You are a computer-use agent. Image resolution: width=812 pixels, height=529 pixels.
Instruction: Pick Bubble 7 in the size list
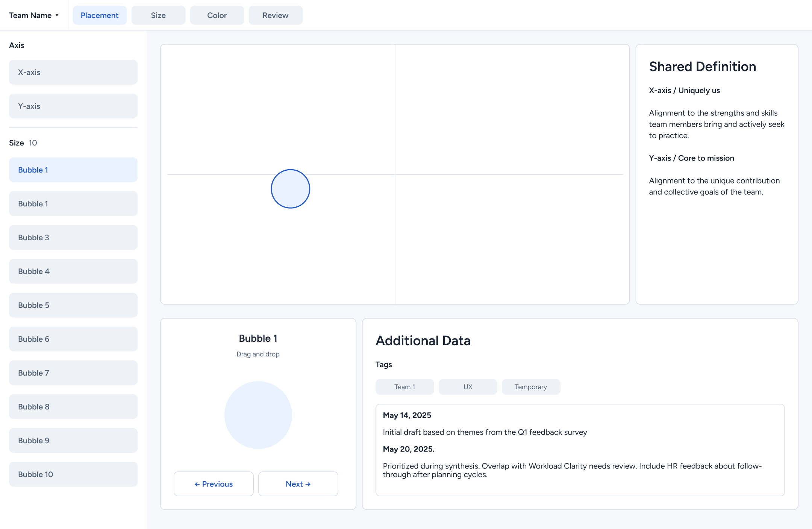click(73, 373)
